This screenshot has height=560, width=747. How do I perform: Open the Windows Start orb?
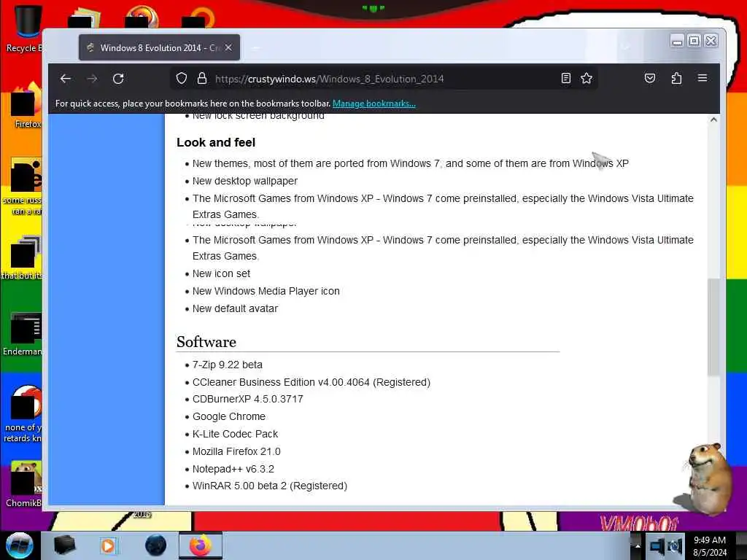[20, 545]
